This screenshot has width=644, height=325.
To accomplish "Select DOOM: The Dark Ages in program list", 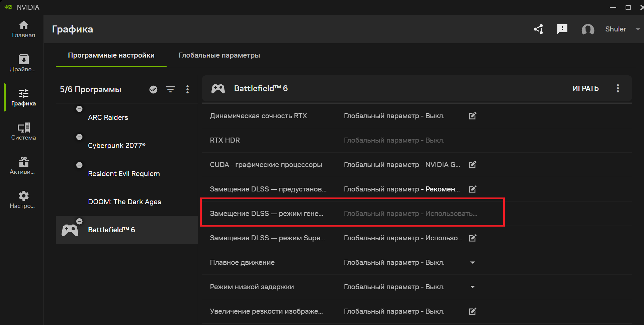I will [124, 201].
